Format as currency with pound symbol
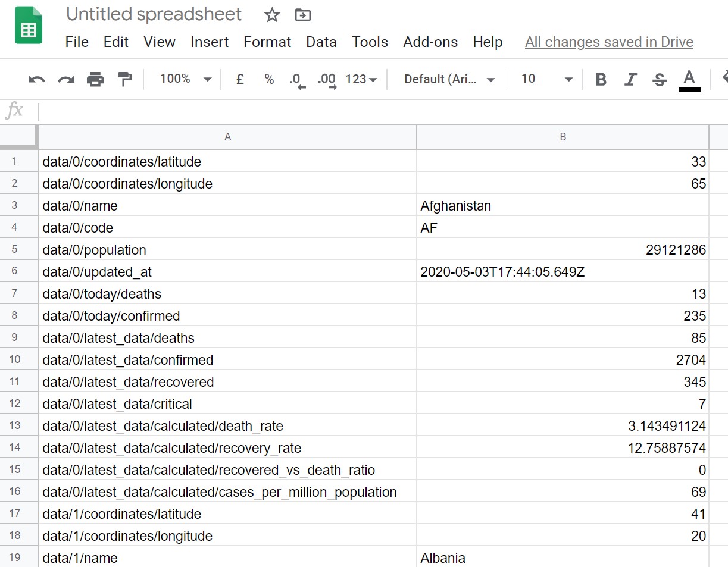The width and height of the screenshot is (728, 567). point(240,79)
